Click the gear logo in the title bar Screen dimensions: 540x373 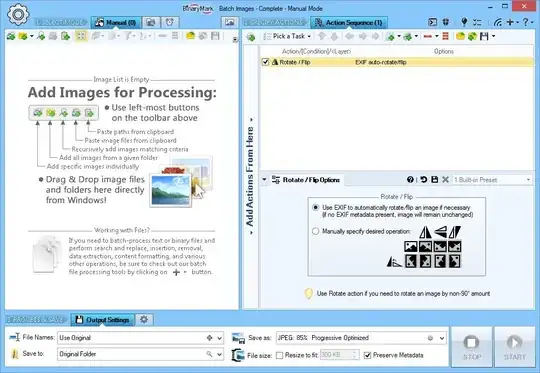pos(18,14)
